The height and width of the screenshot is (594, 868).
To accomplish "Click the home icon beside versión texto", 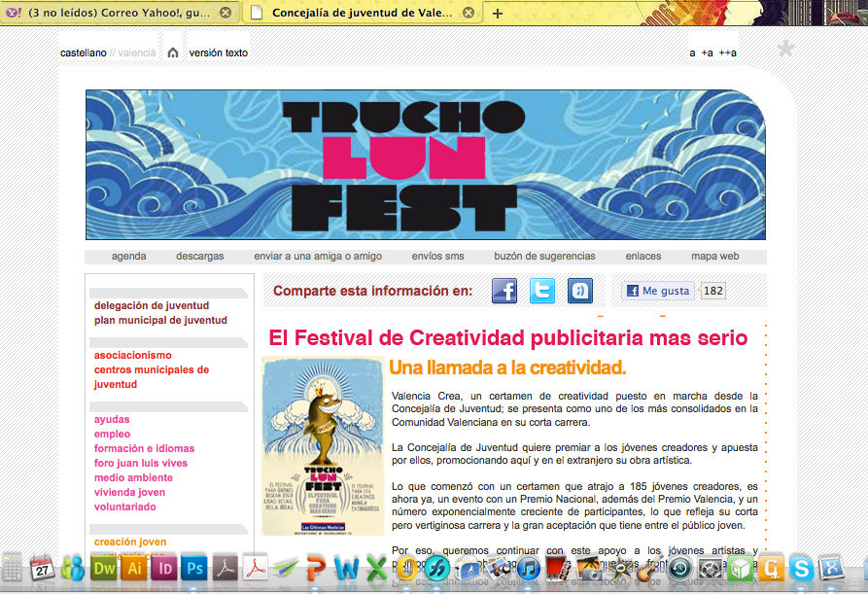I will tap(173, 52).
